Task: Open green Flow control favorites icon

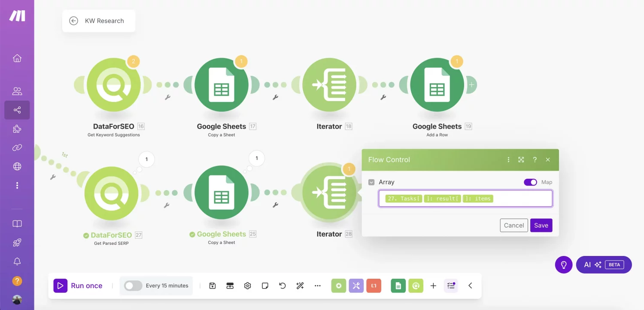Action: pyautogui.click(x=339, y=286)
